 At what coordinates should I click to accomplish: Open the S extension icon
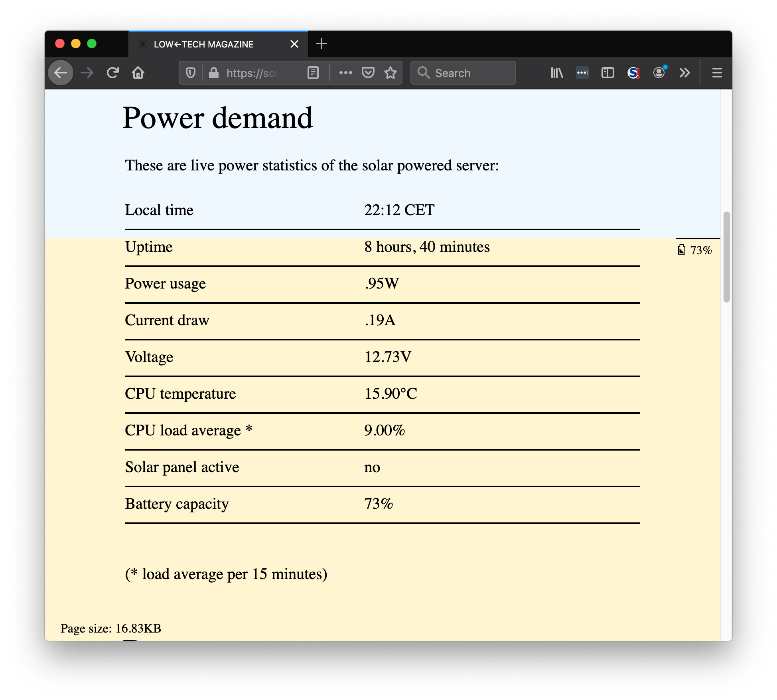coord(633,73)
